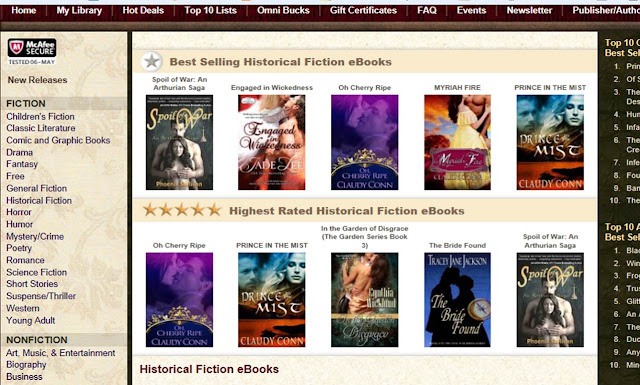
Task: Click The Bride Found title link
Action: pos(458,245)
